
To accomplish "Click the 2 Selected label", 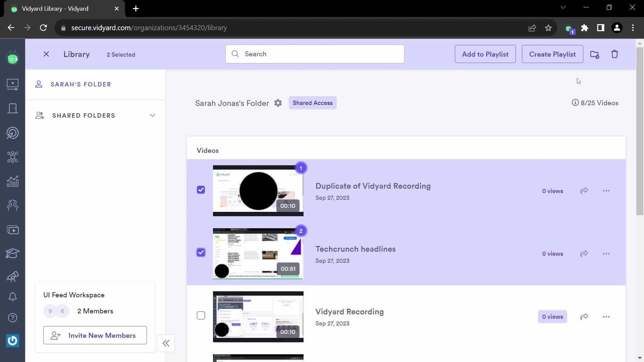I will (x=121, y=55).
